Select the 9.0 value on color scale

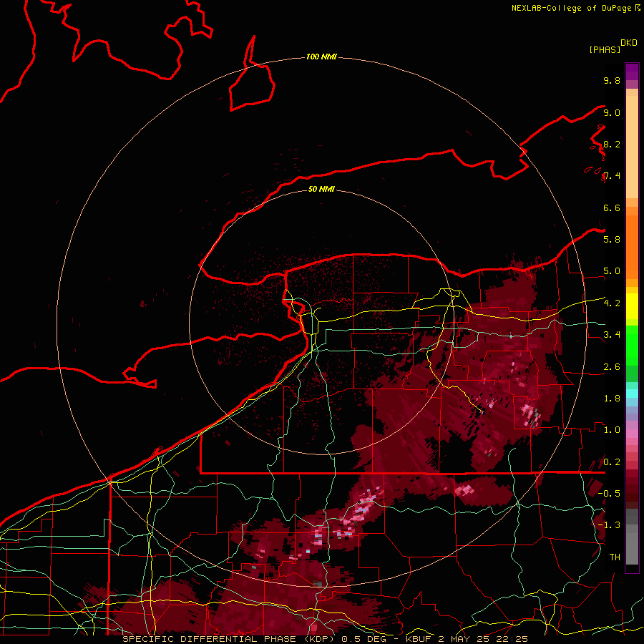612,112
